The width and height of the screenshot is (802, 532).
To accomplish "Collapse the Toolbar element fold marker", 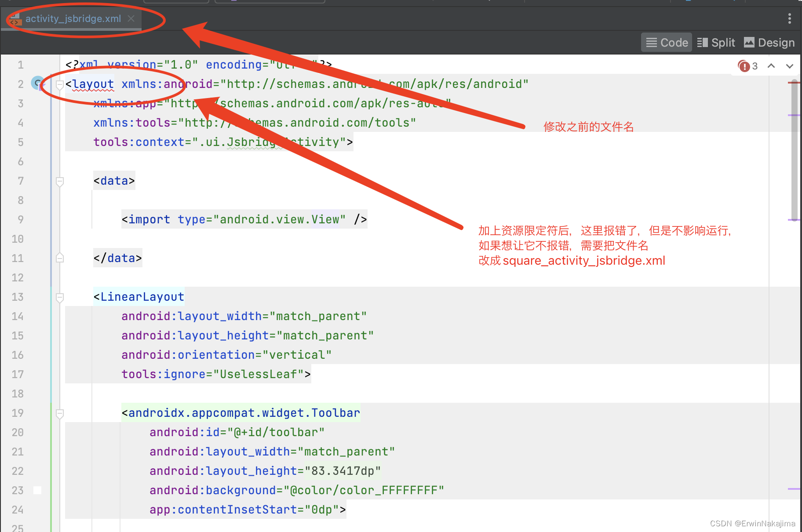I will (59, 413).
